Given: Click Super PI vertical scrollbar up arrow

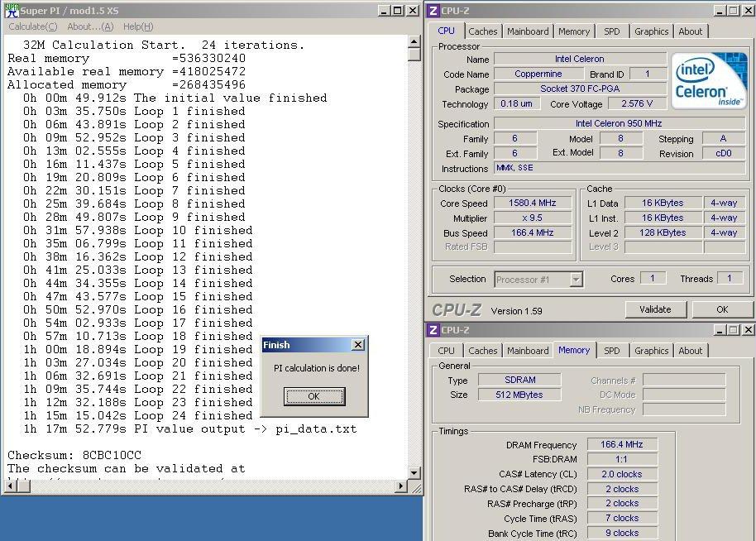Looking at the screenshot, I should (x=414, y=41).
